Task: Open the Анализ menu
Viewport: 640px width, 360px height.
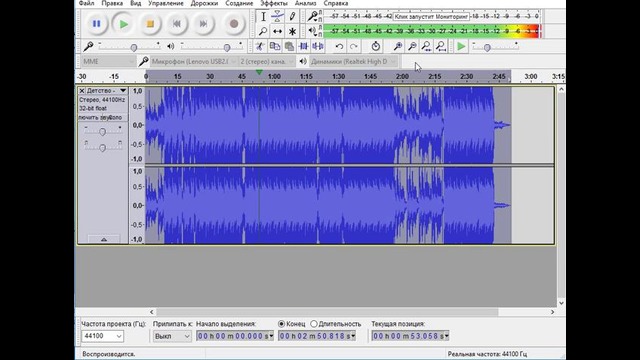Action: coord(305,3)
